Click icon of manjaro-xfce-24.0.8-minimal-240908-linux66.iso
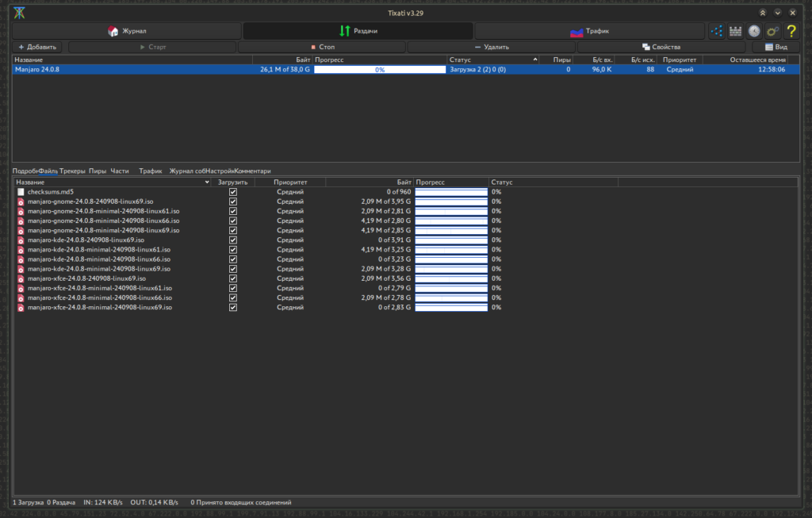Viewport: 812px width, 518px height. (x=21, y=297)
